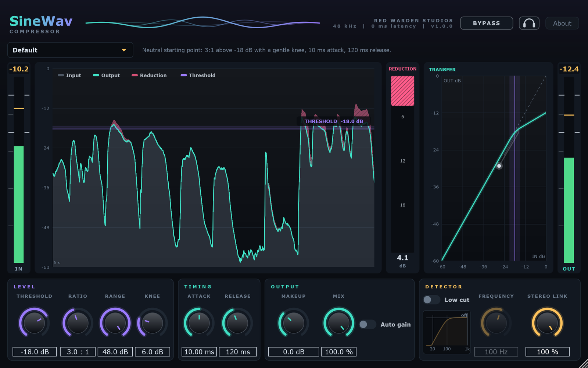
Task: Click the THRESHOLD -18.0 dB graph label
Action: tap(334, 121)
